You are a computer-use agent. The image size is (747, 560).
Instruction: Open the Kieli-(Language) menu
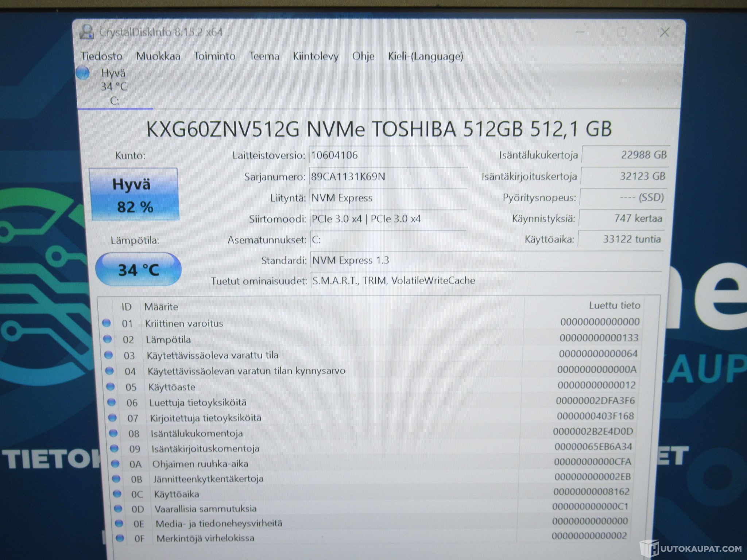pyautogui.click(x=425, y=56)
